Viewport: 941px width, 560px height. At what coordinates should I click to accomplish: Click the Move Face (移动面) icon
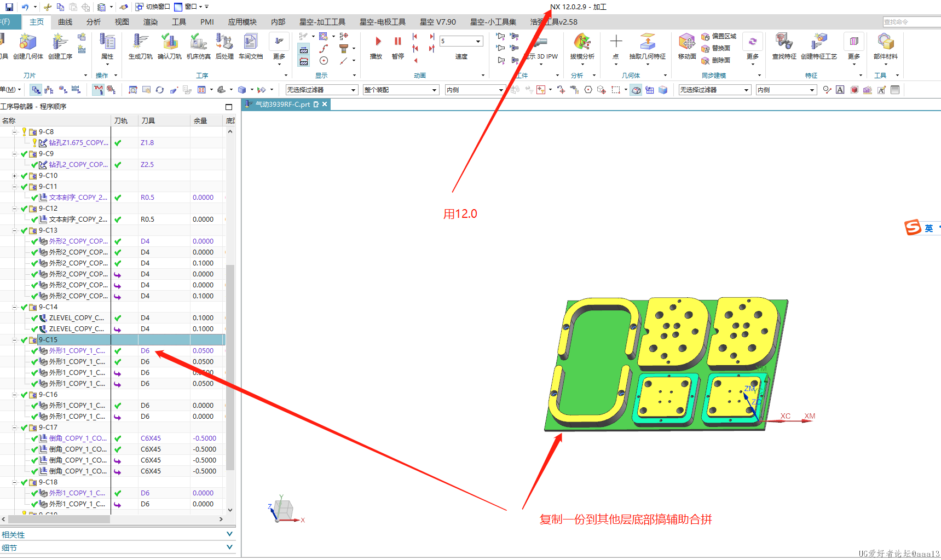coord(687,42)
